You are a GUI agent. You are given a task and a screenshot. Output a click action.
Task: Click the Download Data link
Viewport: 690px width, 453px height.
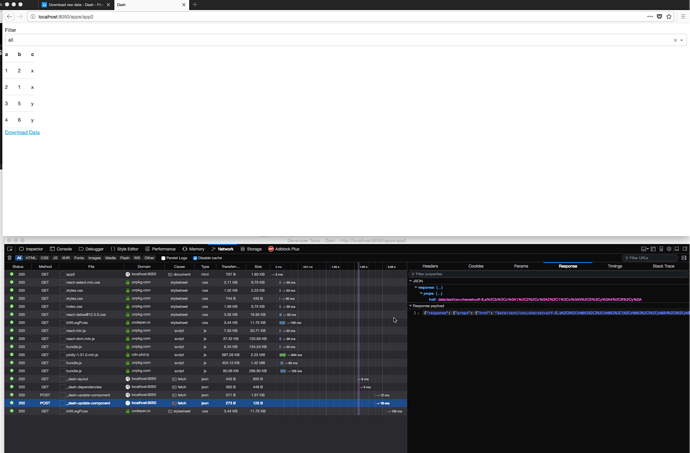[x=22, y=132]
